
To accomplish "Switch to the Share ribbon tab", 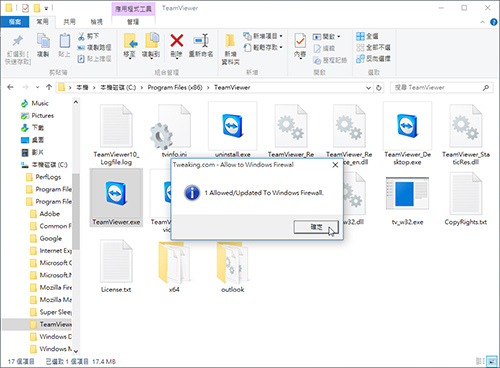I will pos(69,22).
